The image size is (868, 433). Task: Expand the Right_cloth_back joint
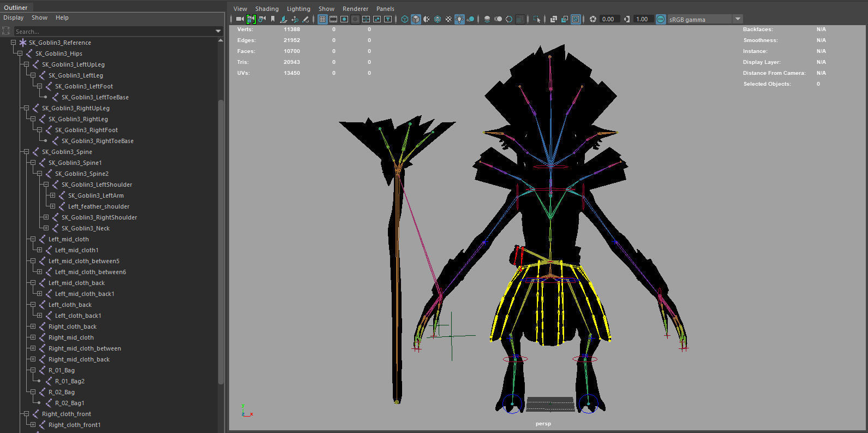33,327
